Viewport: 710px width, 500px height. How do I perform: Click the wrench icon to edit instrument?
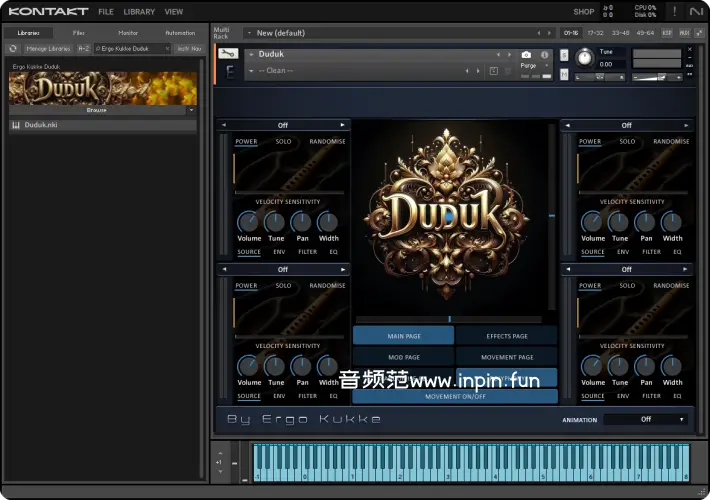click(227, 53)
